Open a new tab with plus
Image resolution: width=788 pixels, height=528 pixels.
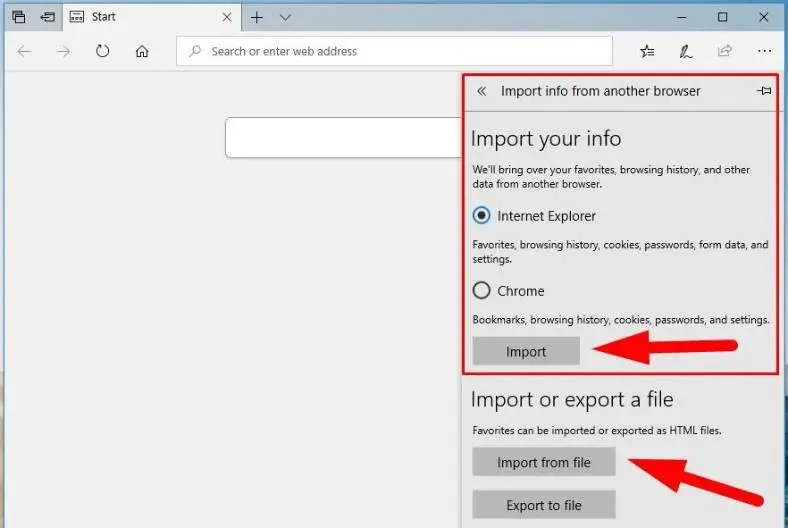(x=257, y=17)
